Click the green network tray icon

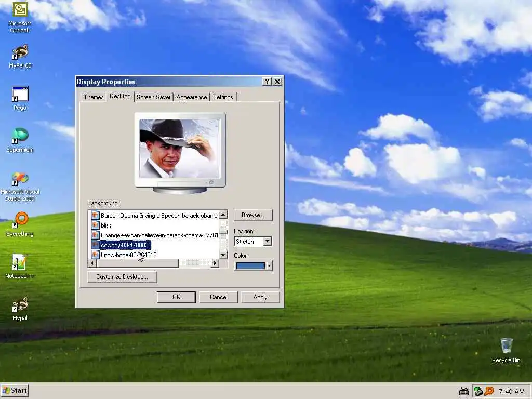[x=478, y=391]
